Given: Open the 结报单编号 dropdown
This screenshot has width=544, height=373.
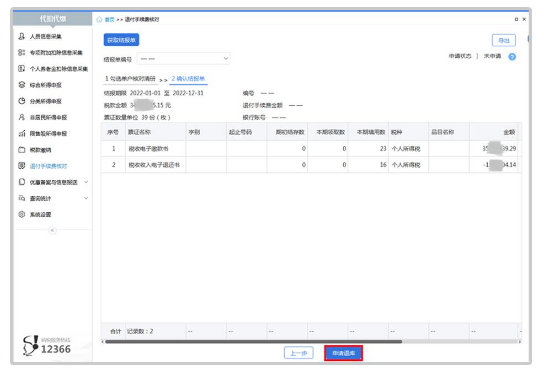Looking at the screenshot, I should pos(184,59).
